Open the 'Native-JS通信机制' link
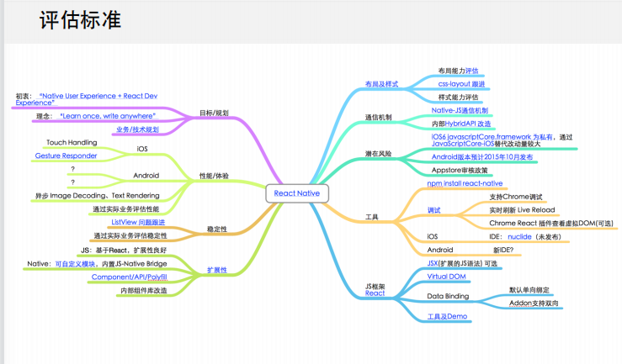The image size is (622, 364). pos(460,110)
